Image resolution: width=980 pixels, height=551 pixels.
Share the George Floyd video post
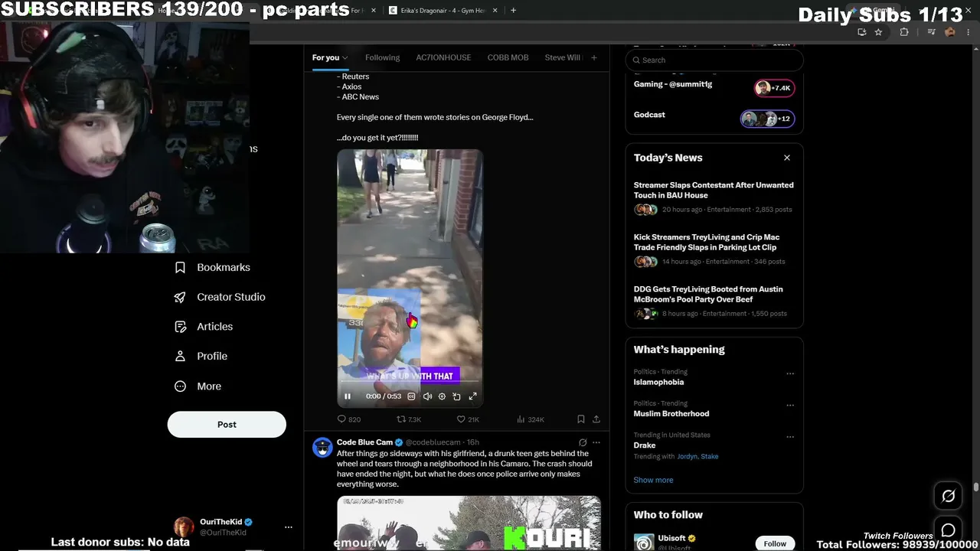[596, 419]
